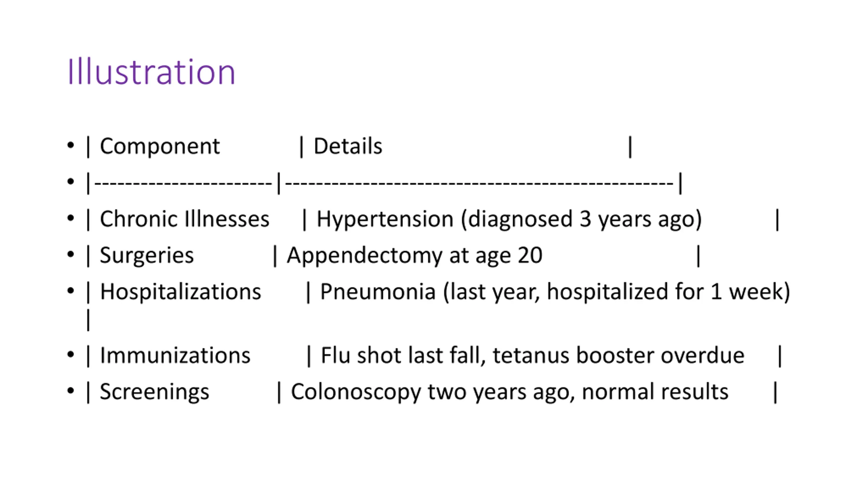This screenshot has width=868, height=488.
Task: Select the Screenings label
Action: (154, 392)
